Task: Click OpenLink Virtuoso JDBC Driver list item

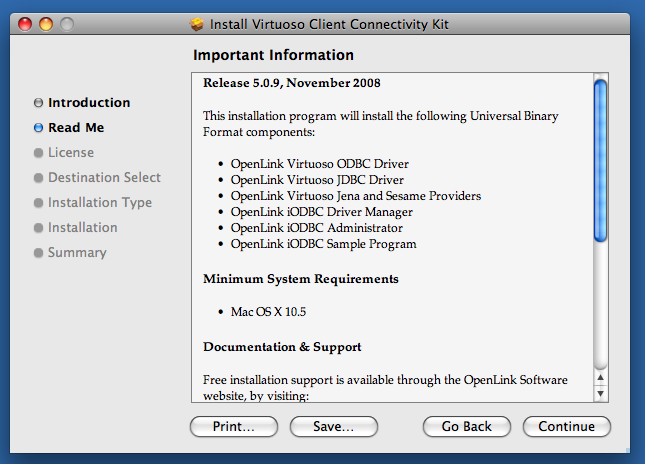Action: pos(317,180)
